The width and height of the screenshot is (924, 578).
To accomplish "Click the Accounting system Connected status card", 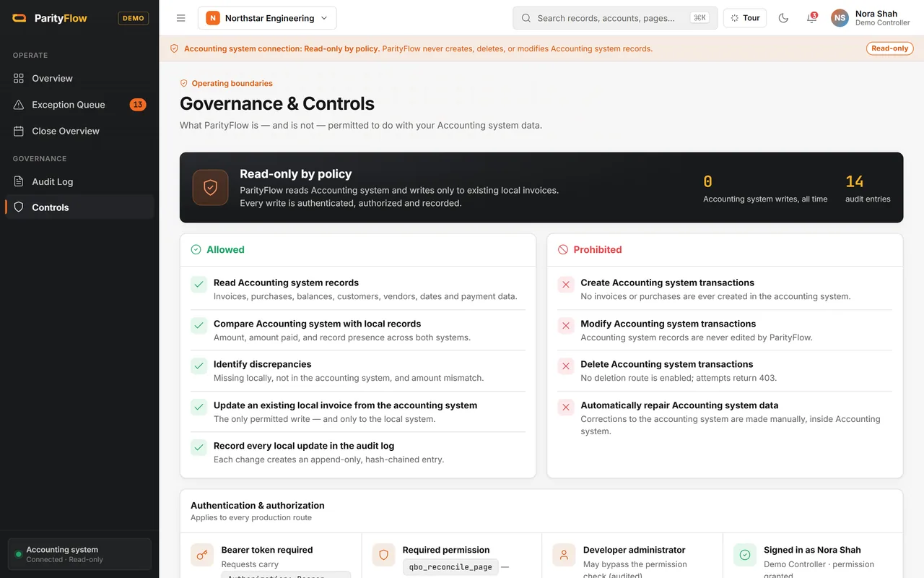I will point(79,554).
